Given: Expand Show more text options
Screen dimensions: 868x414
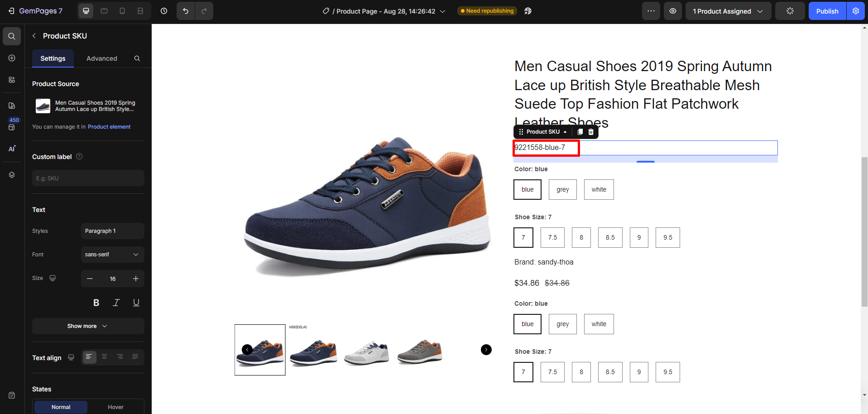Looking at the screenshot, I should 88,326.
